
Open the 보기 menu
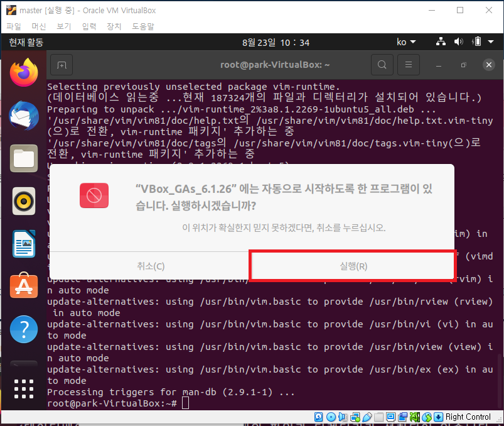coord(64,26)
